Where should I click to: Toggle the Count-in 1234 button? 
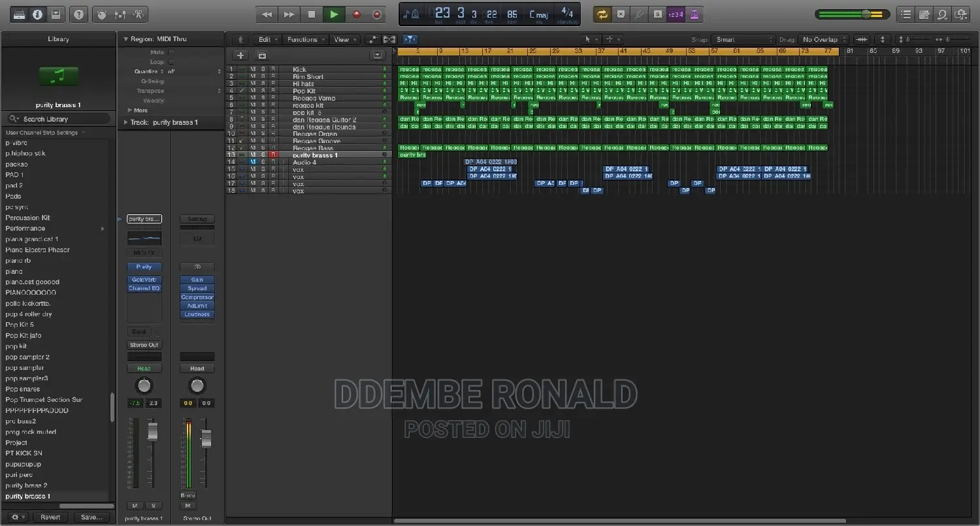click(x=675, y=14)
